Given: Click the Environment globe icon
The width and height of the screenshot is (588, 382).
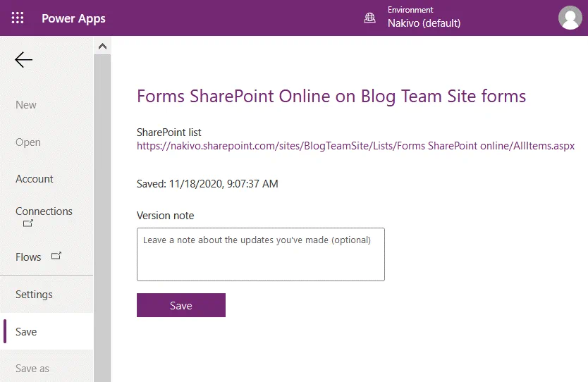Looking at the screenshot, I should 369,18.
